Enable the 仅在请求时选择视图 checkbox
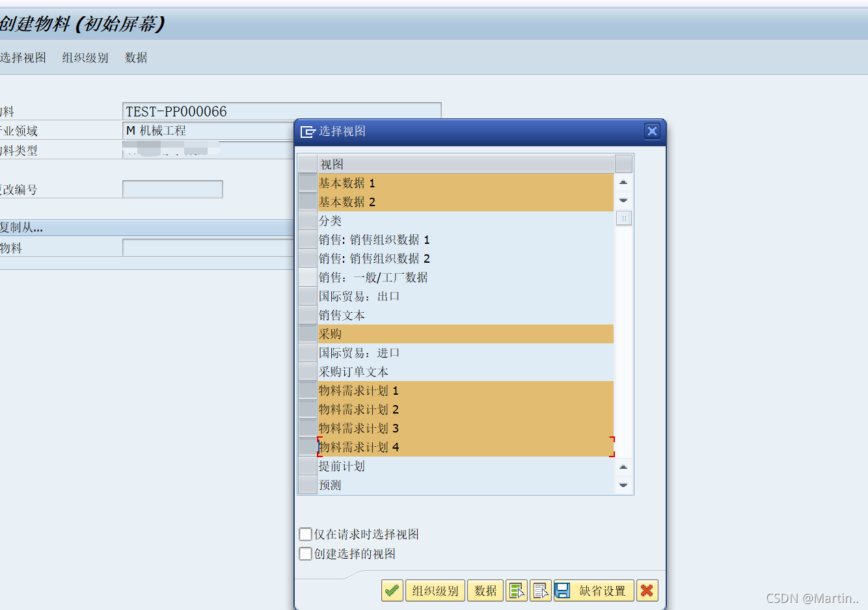Image resolution: width=868 pixels, height=610 pixels. click(x=305, y=534)
